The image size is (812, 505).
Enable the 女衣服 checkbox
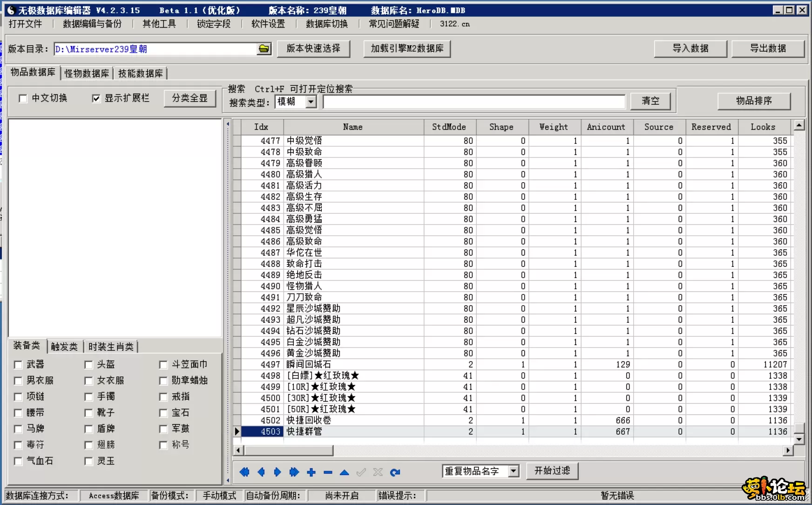[x=88, y=381]
